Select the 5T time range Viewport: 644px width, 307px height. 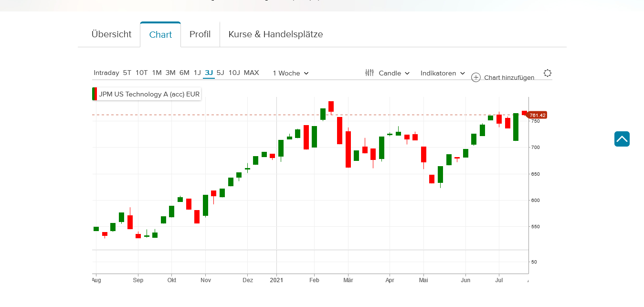pyautogui.click(x=127, y=73)
